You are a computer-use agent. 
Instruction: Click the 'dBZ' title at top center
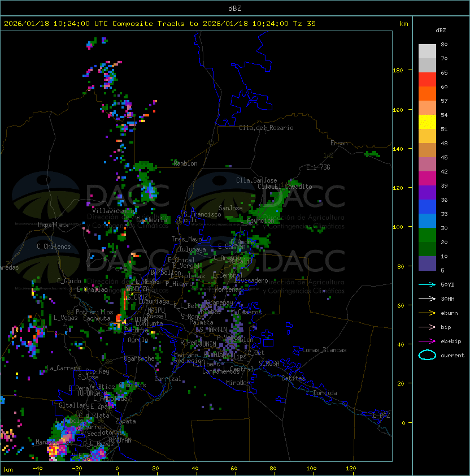[x=235, y=8]
